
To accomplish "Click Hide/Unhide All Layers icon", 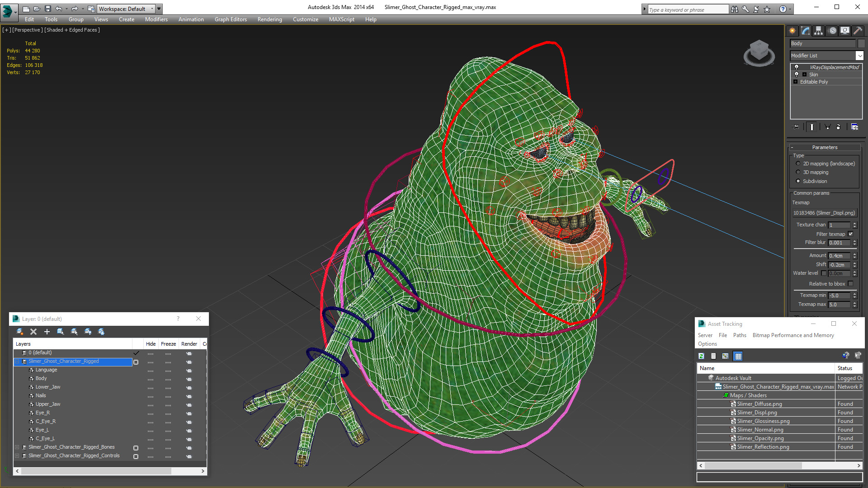I will pos(88,332).
